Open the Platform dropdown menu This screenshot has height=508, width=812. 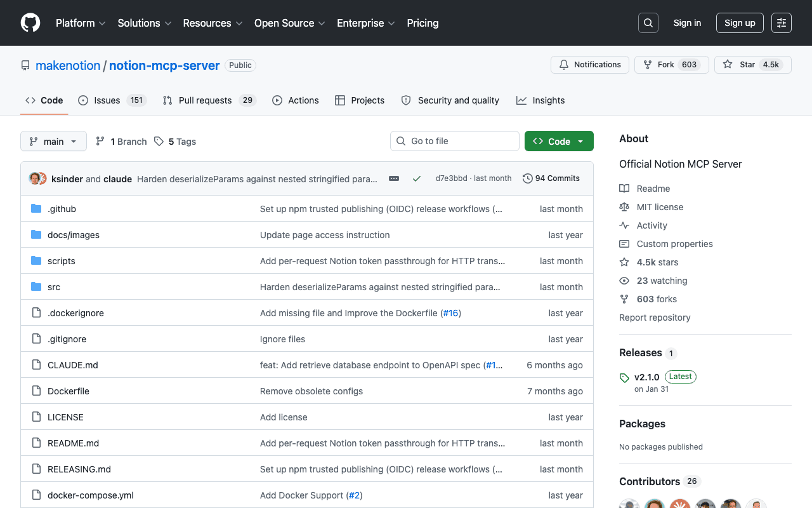pyautogui.click(x=81, y=23)
